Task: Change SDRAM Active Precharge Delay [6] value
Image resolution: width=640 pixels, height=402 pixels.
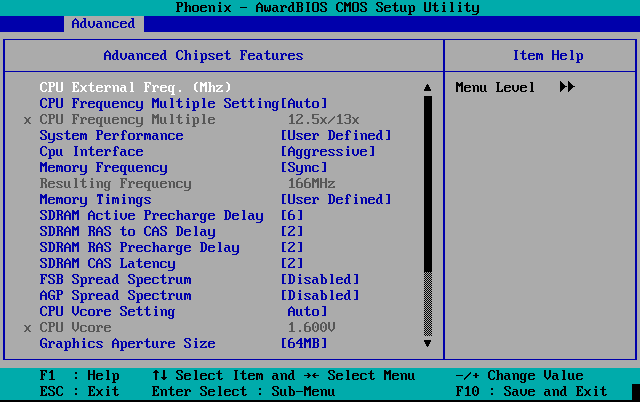Action: [292, 215]
